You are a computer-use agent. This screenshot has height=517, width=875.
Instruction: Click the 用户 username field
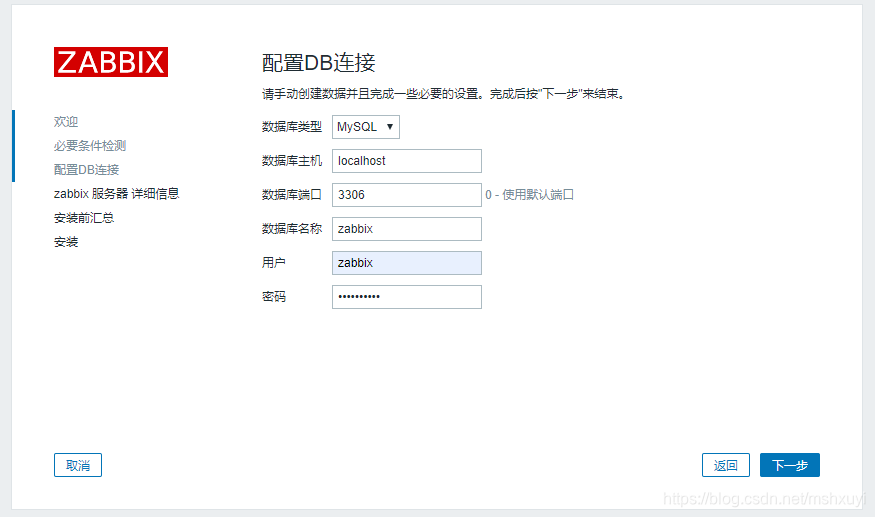[x=407, y=263]
